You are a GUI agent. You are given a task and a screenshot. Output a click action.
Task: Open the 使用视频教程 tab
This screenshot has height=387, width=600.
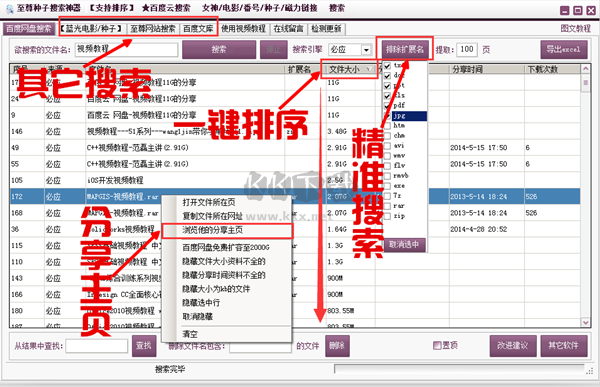[x=243, y=29]
